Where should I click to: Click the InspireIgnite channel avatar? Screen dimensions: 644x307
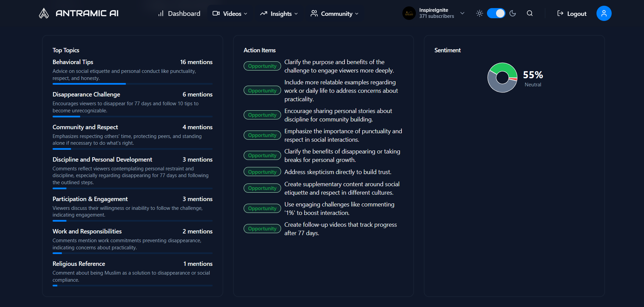[x=409, y=13]
